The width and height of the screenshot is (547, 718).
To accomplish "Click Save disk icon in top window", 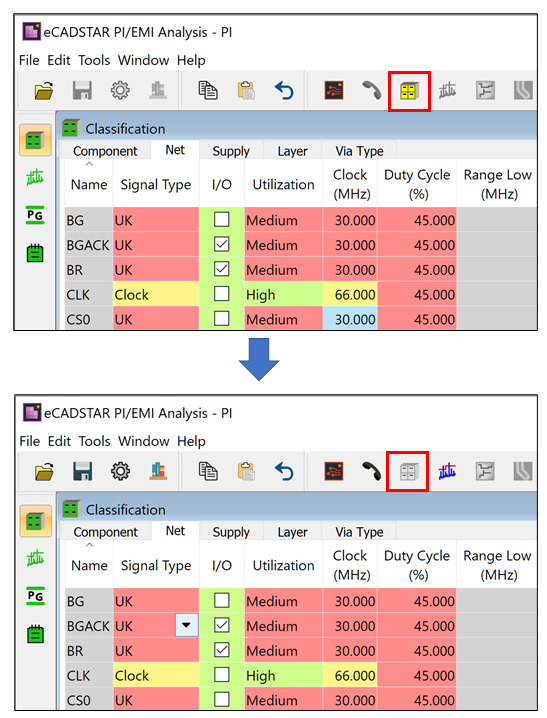I will pos(82,91).
